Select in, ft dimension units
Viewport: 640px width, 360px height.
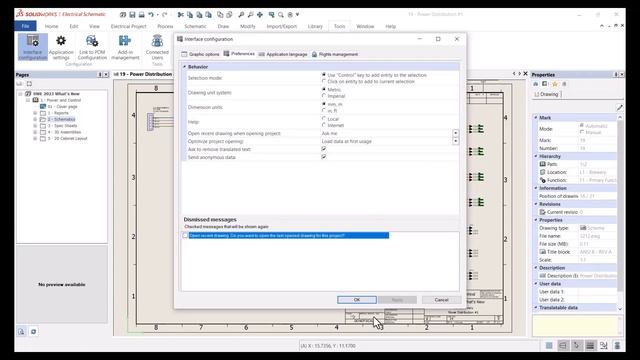[324, 111]
